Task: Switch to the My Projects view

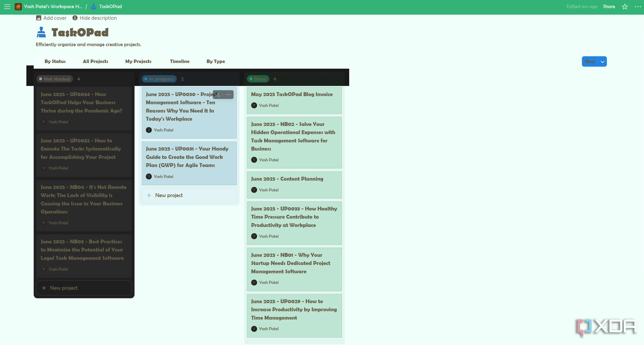Action: pyautogui.click(x=138, y=61)
